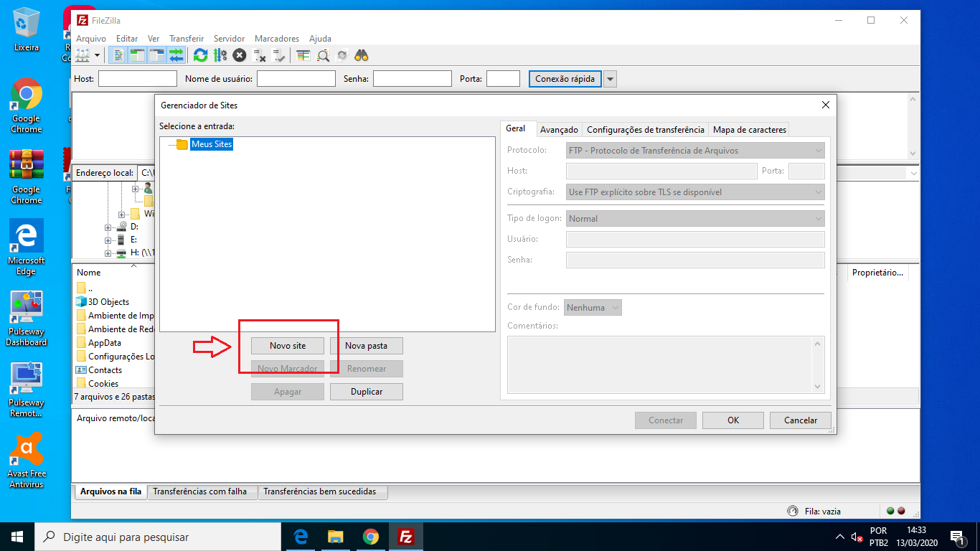Screen dimensions: 980x551
Task: Expand the E: drive tree node
Action: [x=108, y=240]
